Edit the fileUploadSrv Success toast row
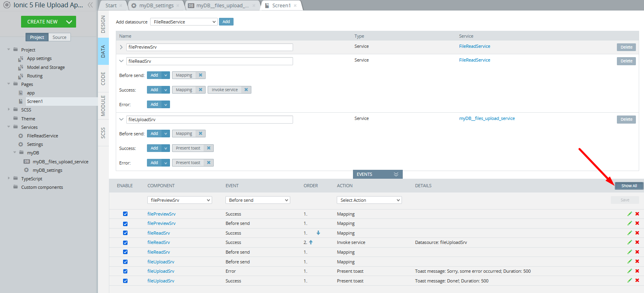Image resolution: width=644 pixels, height=293 pixels. tap(630, 280)
